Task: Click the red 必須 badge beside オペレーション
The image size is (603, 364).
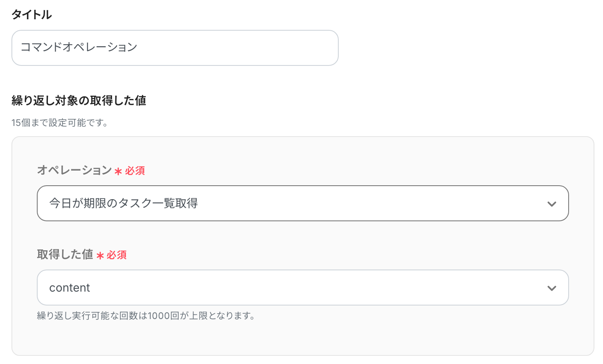Action: (135, 171)
